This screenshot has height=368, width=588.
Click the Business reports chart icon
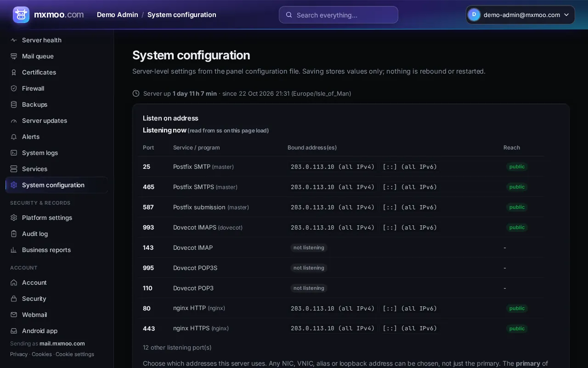click(x=14, y=250)
